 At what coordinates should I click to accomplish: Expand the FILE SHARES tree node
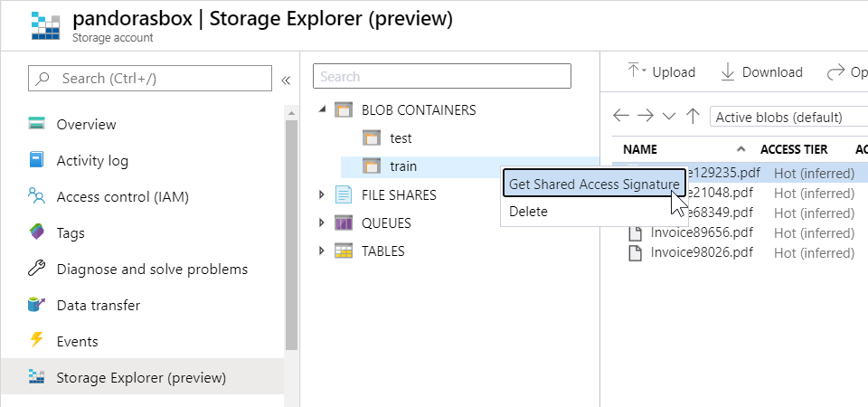(323, 194)
